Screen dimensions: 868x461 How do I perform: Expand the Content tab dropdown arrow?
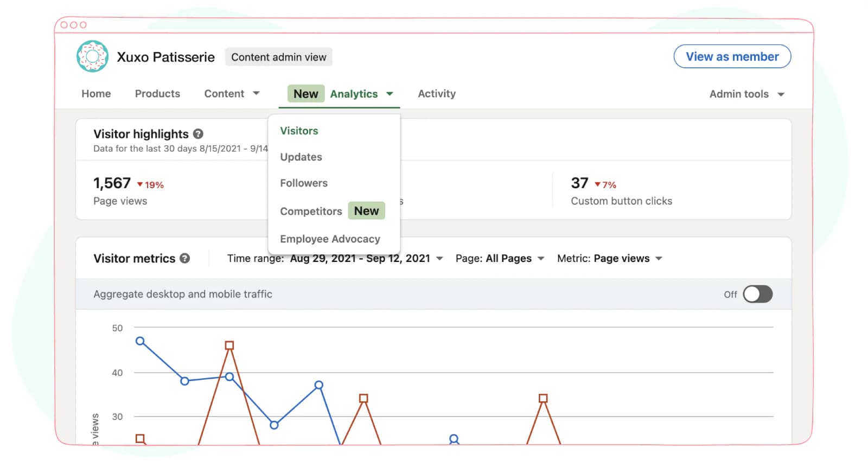256,93
